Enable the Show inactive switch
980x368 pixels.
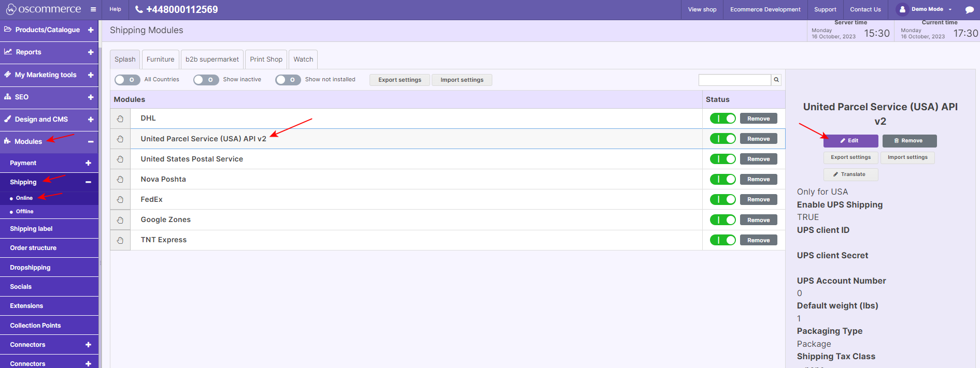click(206, 80)
